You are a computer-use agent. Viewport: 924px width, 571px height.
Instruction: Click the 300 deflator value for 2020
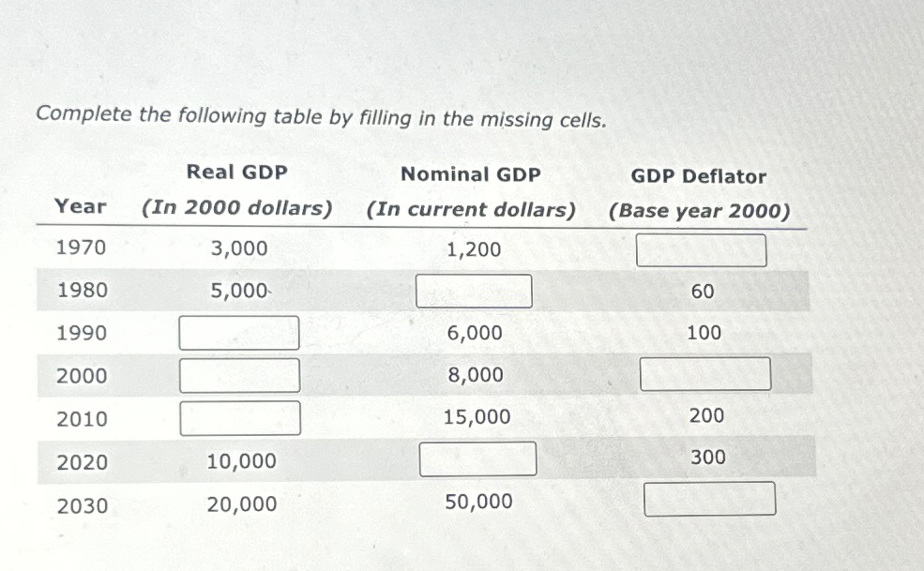[x=710, y=457]
